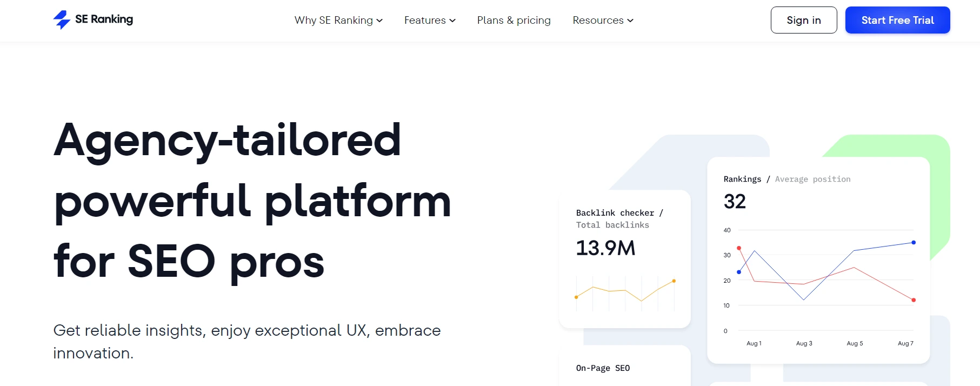The width and height of the screenshot is (980, 386).
Task: Click the 40 y-axis value
Action: (x=727, y=230)
